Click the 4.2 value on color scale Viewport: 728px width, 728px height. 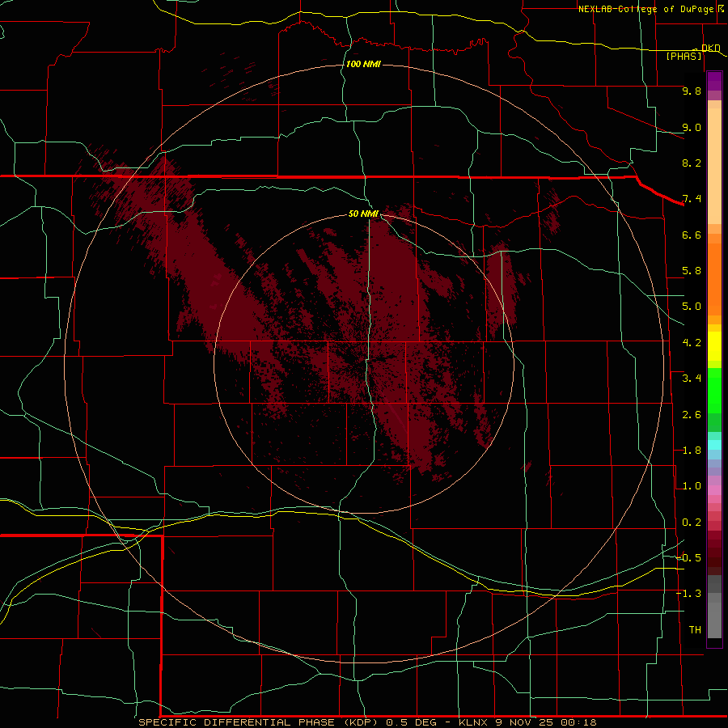[x=692, y=343]
